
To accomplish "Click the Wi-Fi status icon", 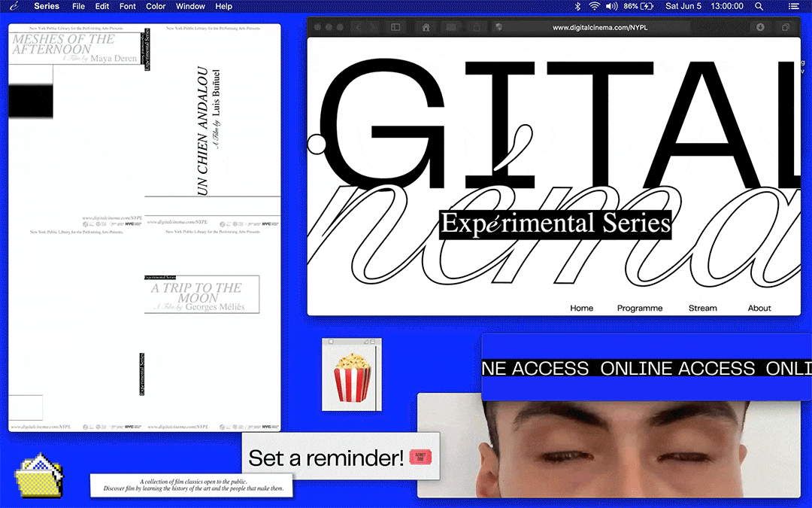I will 594,6.
